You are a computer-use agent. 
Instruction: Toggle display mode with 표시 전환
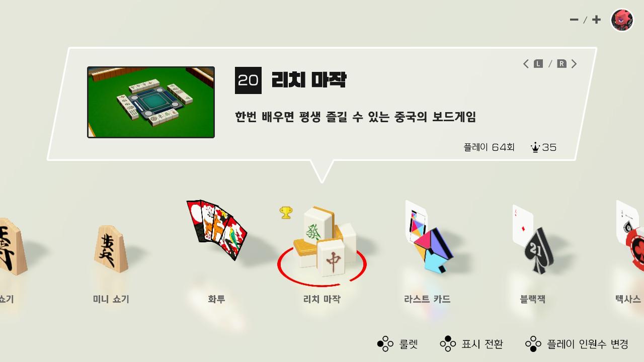pos(471,344)
